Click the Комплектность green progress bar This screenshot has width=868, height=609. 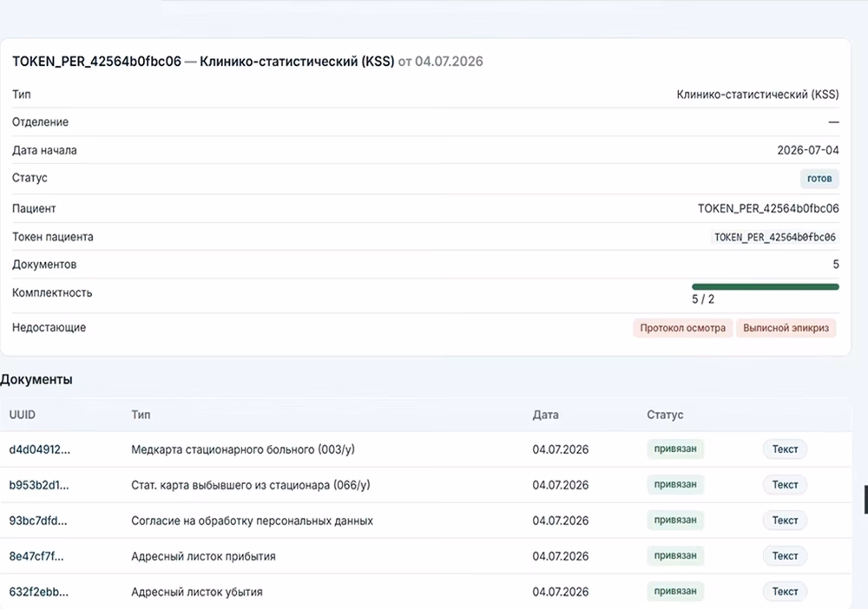coord(766,286)
